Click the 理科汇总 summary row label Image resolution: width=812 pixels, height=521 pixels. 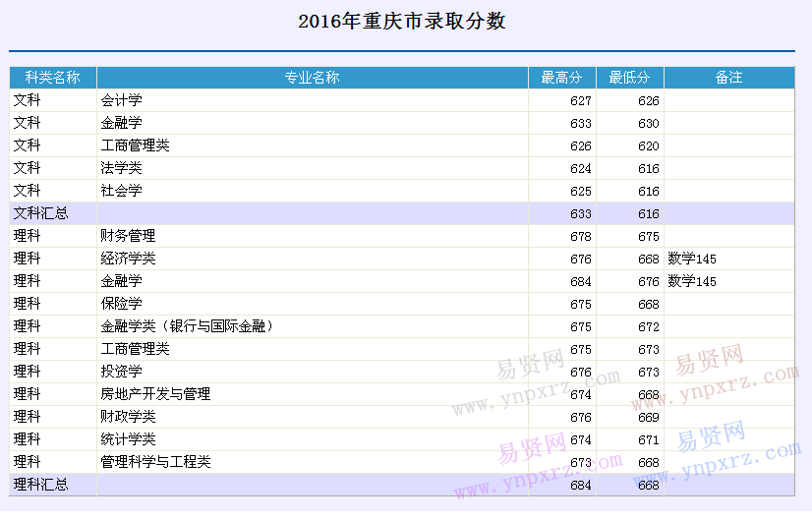pyautogui.click(x=41, y=485)
